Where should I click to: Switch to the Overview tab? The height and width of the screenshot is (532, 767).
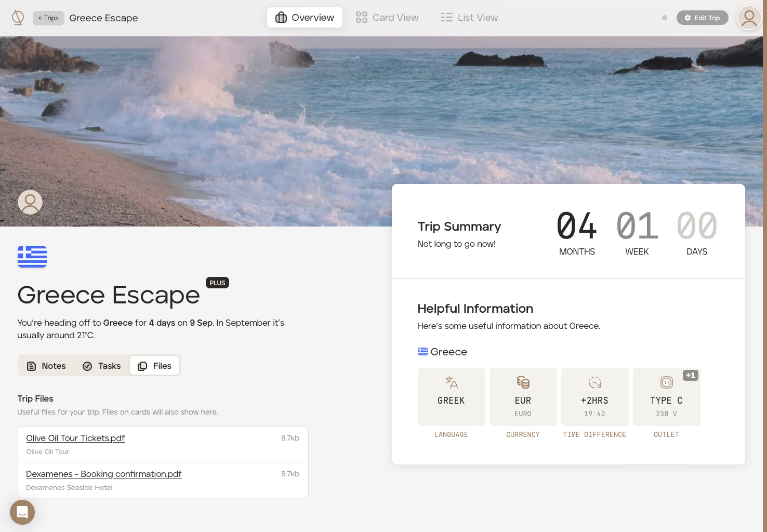pos(305,18)
